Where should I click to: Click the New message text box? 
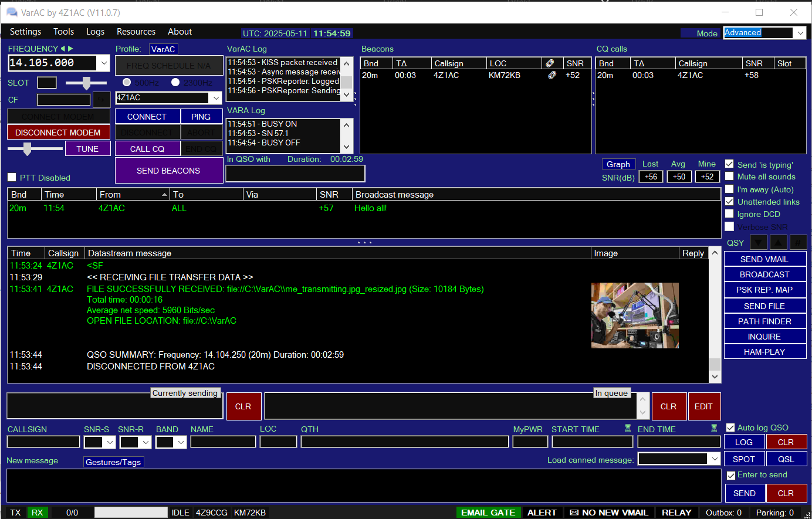[x=364, y=486]
